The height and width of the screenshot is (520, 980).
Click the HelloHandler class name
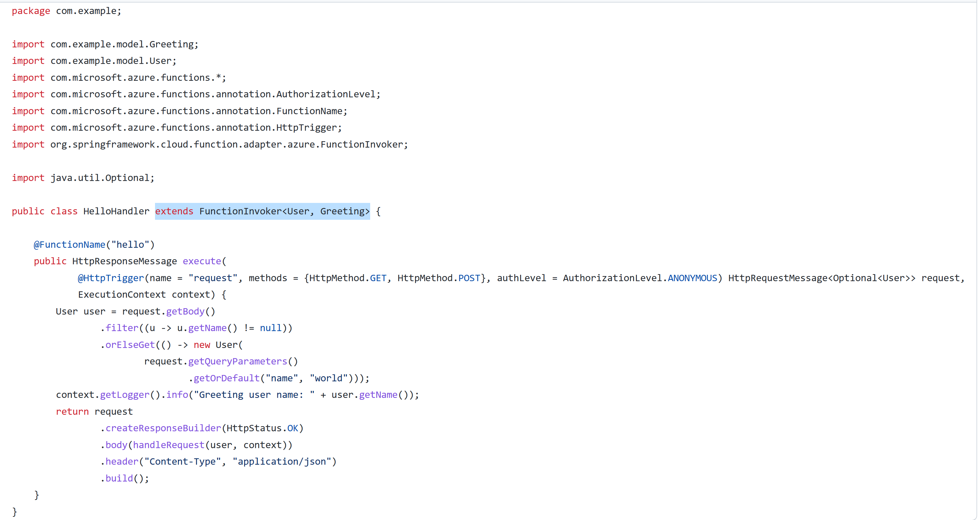click(116, 211)
